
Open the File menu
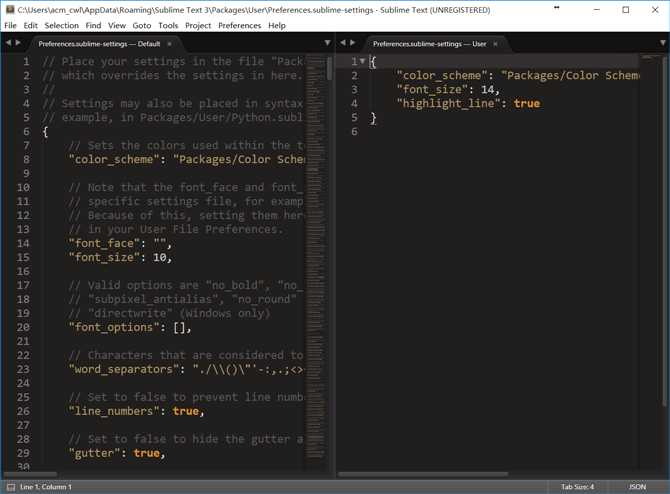tap(10, 26)
